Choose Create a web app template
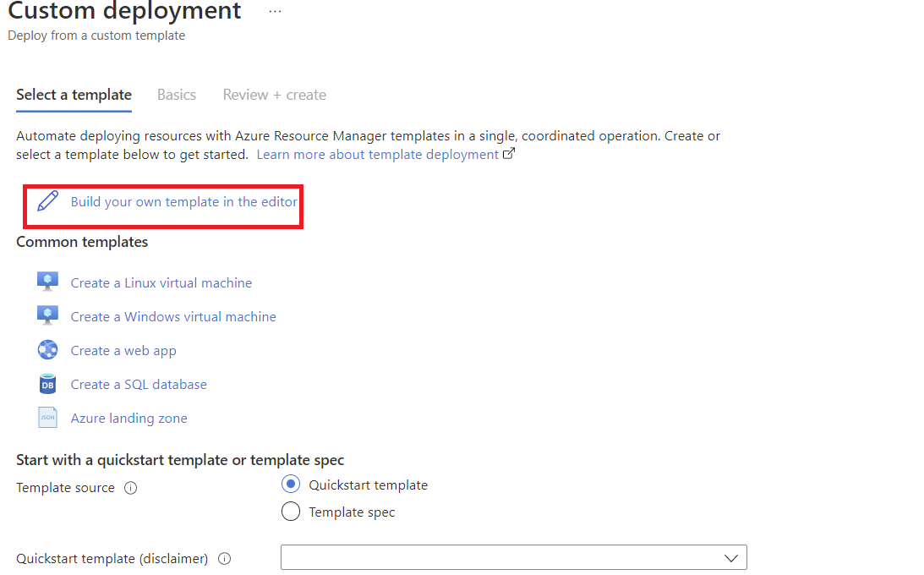 123,351
